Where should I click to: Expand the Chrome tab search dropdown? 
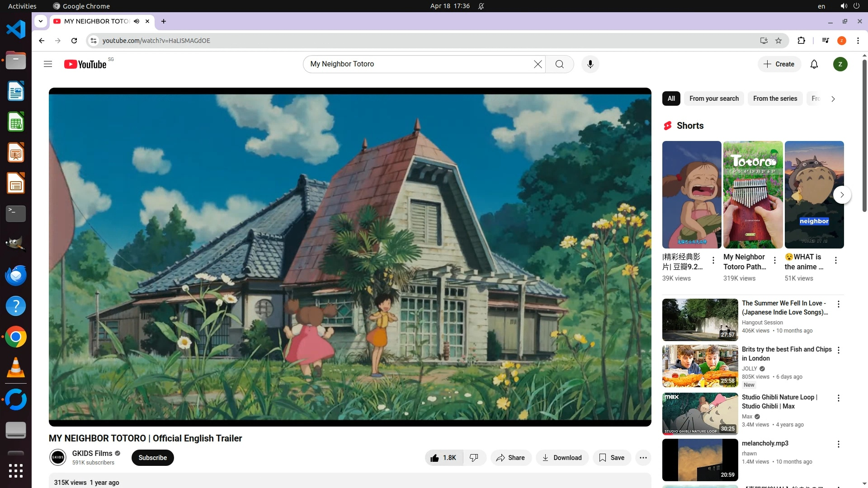(41, 21)
